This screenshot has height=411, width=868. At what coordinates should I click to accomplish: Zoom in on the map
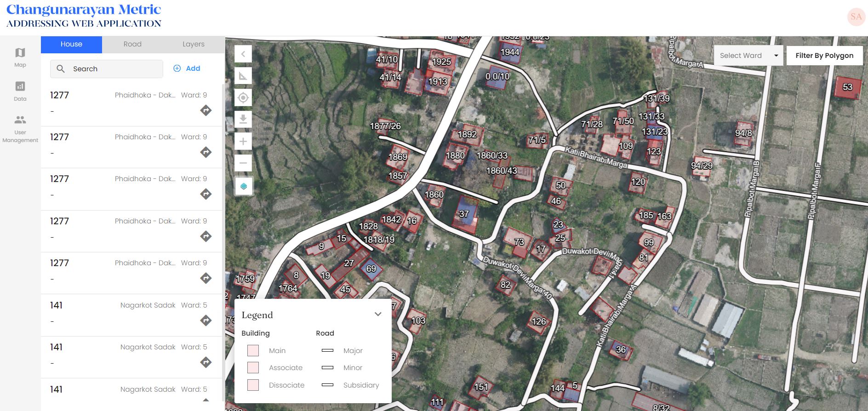(243, 142)
